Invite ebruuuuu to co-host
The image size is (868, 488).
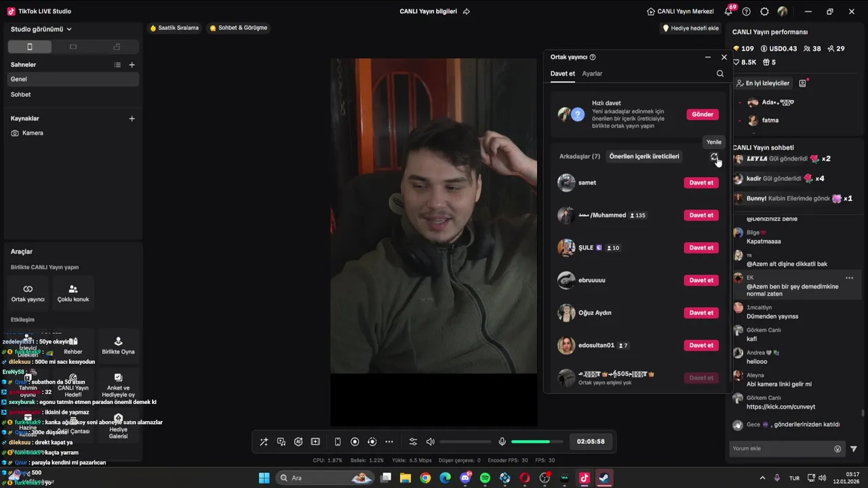point(701,280)
